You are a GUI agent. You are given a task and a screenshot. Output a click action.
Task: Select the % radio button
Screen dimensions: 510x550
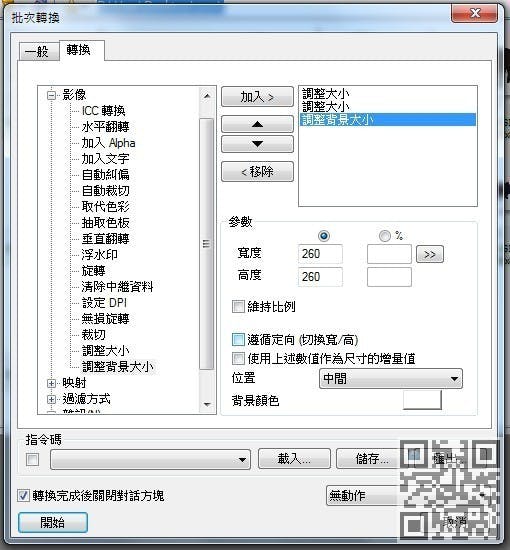click(x=385, y=236)
